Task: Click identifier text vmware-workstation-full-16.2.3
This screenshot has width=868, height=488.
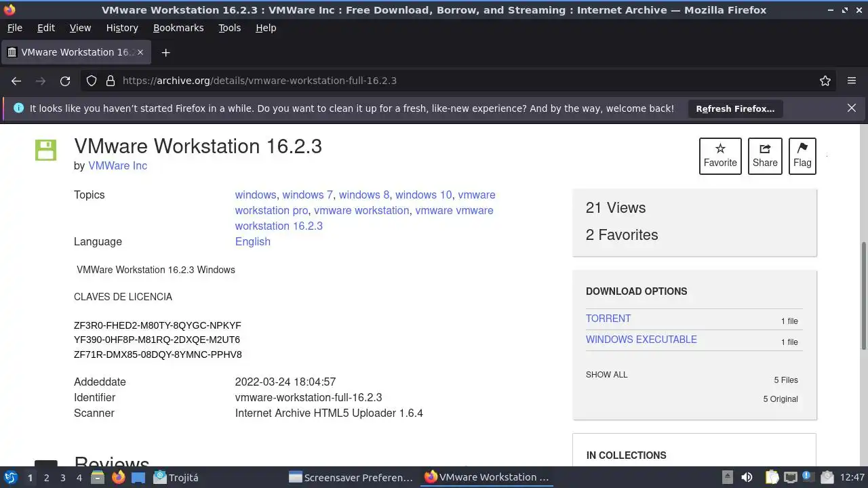Action: [x=309, y=397]
